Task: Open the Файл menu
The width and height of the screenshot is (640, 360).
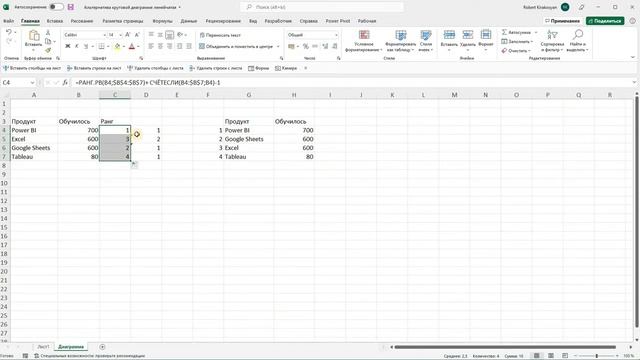Action: pos(9,21)
